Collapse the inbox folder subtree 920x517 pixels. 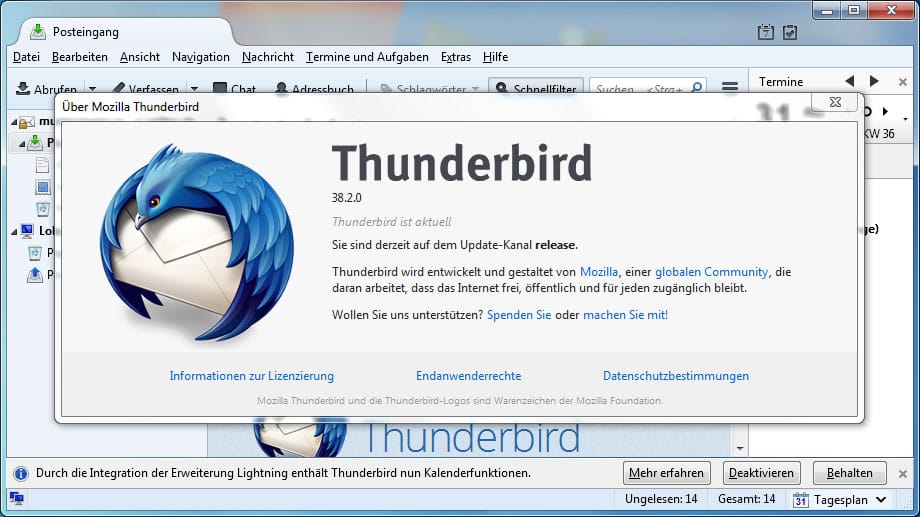[x=22, y=144]
